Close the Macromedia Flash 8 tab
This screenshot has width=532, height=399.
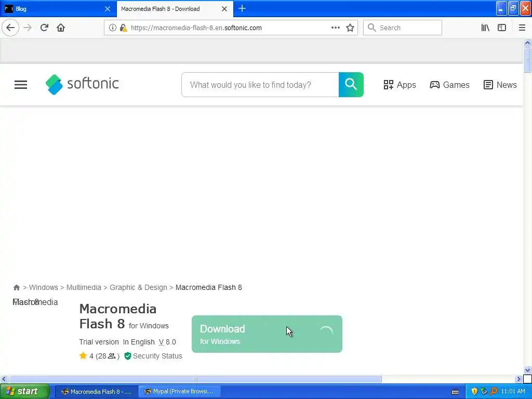pos(224,9)
